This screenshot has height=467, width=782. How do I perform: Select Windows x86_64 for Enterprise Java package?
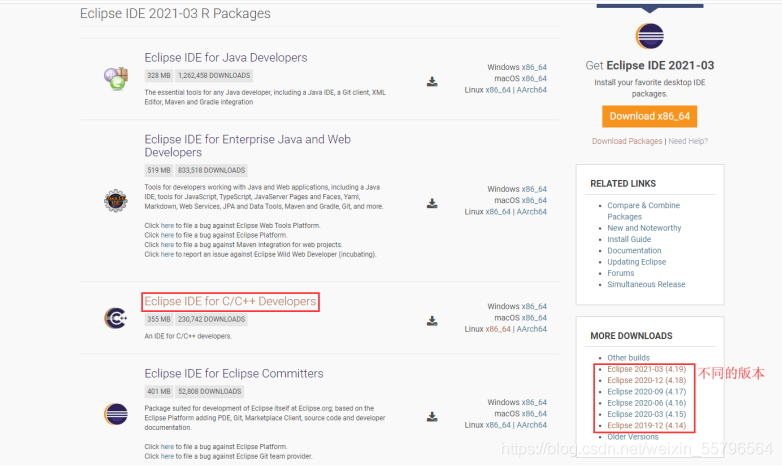534,189
